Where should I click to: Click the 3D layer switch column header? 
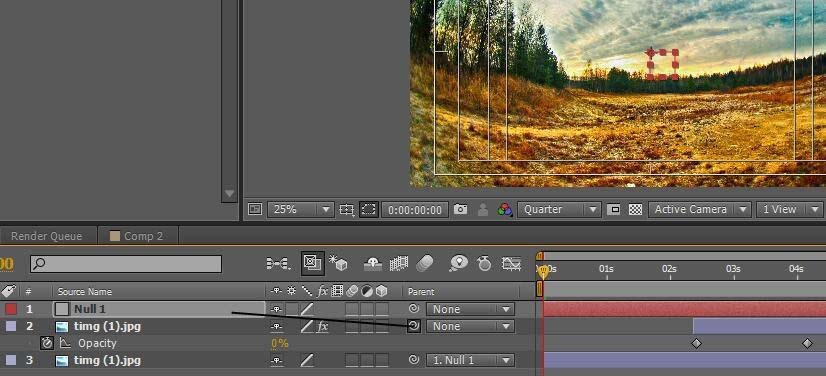[381, 291]
